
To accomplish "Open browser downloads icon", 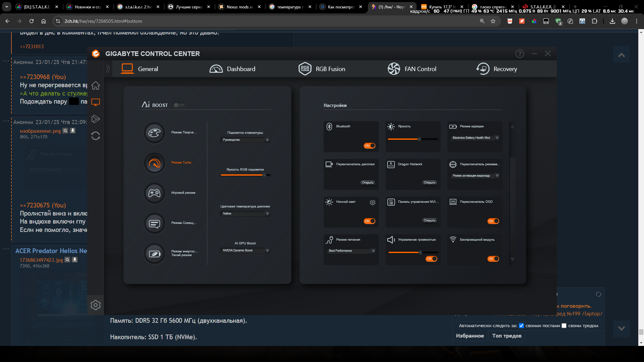I will (x=612, y=21).
